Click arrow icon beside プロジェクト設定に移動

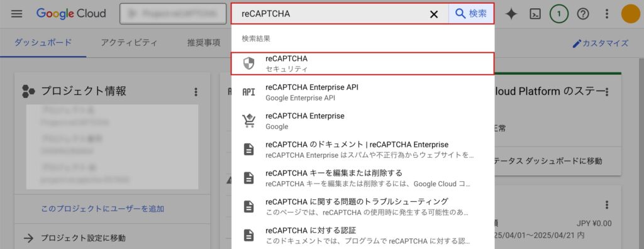click(28, 238)
